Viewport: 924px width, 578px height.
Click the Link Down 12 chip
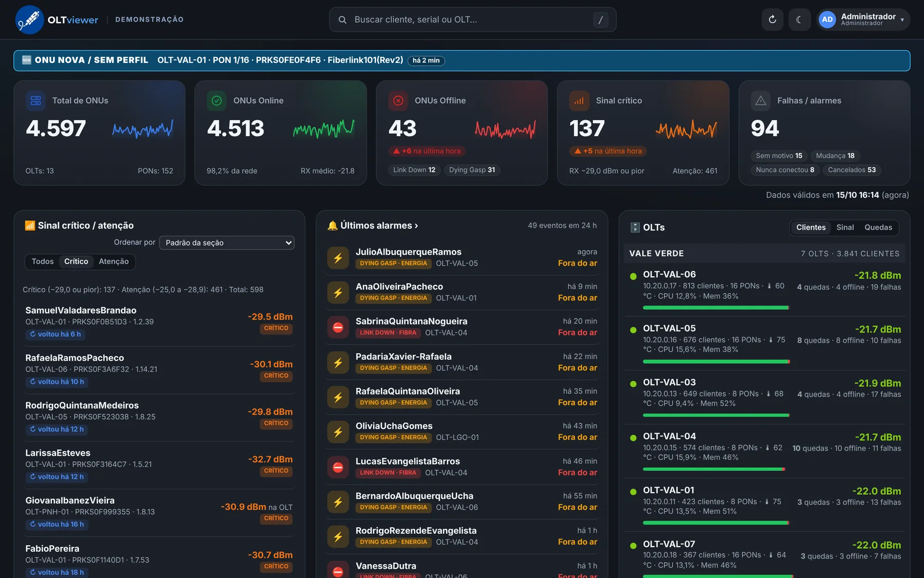414,170
